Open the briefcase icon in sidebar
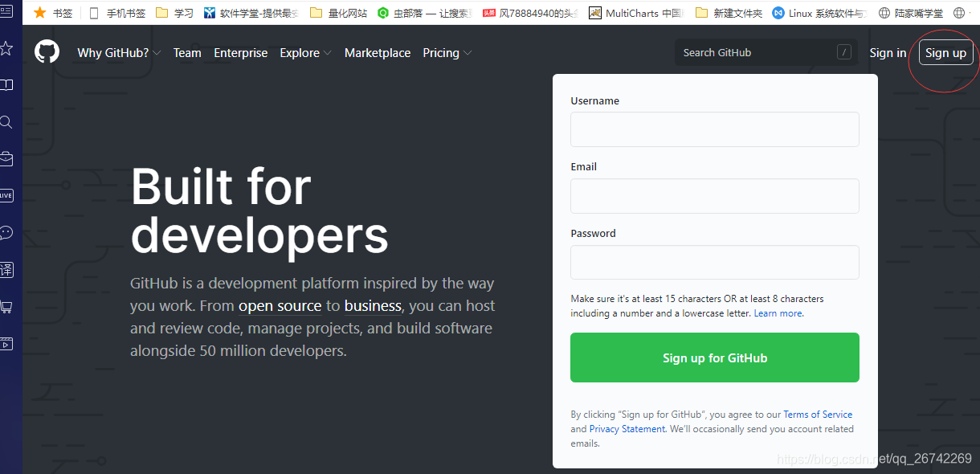The width and height of the screenshot is (980, 474). click(x=6, y=158)
